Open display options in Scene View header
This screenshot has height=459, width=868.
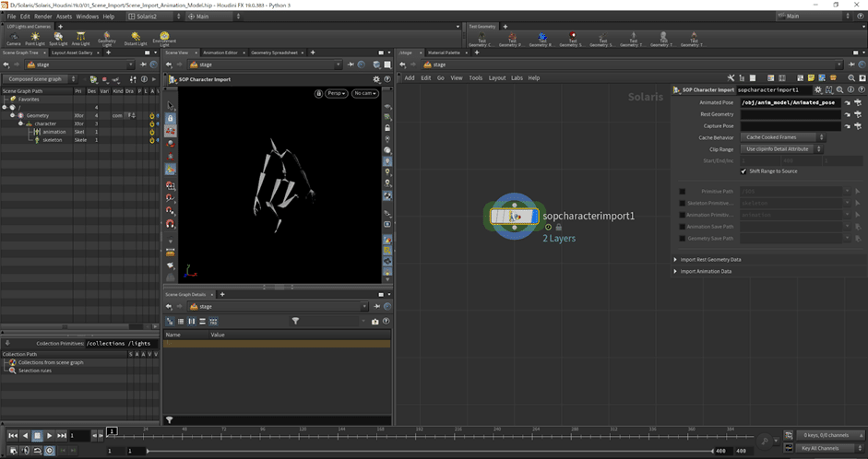pos(377,65)
